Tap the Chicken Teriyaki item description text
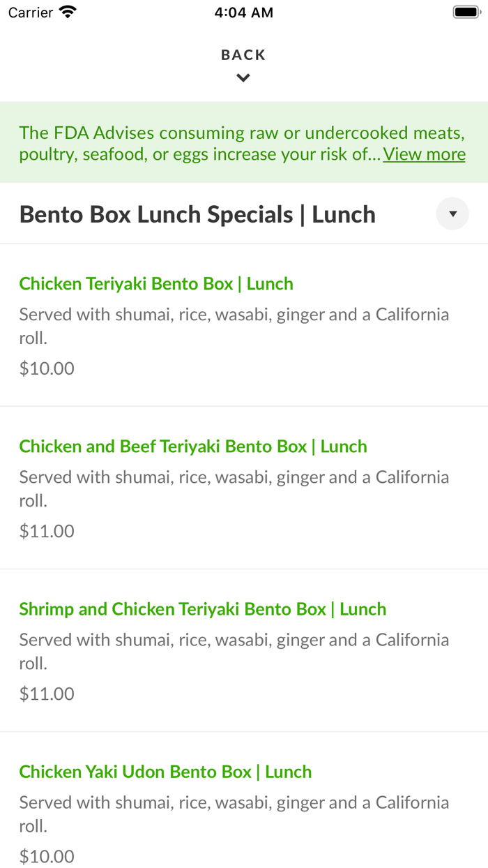The width and height of the screenshot is (488, 868). point(234,325)
